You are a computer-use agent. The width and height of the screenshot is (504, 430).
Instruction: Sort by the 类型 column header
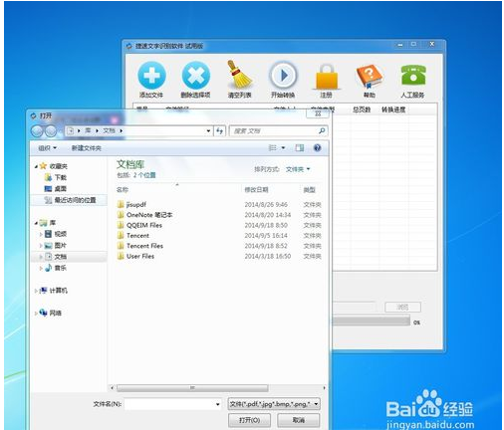point(309,190)
